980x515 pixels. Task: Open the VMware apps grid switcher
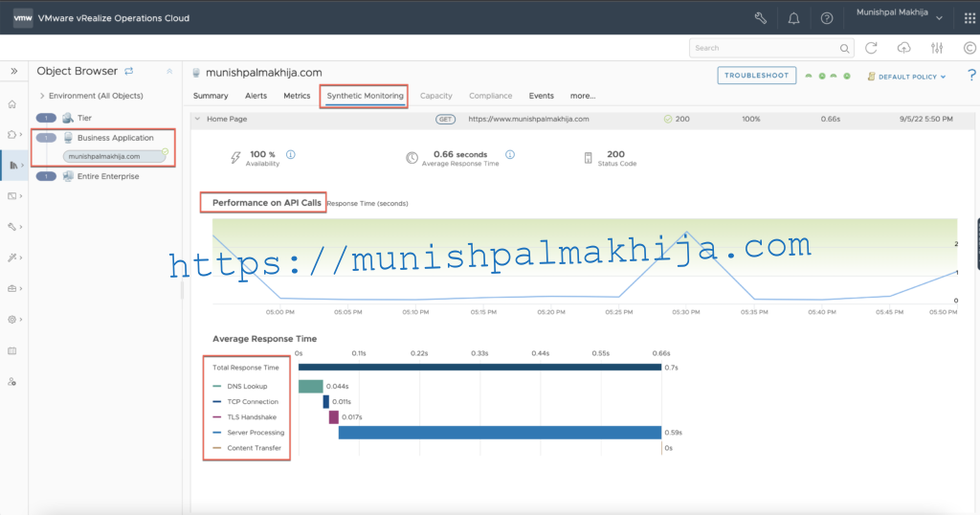[969, 18]
